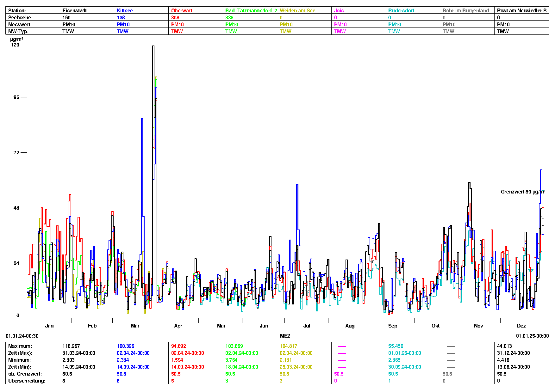555x392 pixels.
Task: Click Bad Tatzmannsdorf Seehoehe value 335
Action: coord(229,17)
